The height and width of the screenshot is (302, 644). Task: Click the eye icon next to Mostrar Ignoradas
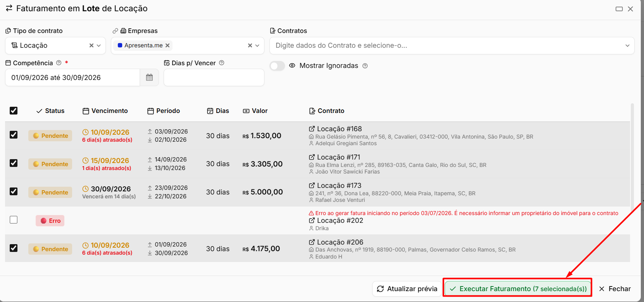292,66
